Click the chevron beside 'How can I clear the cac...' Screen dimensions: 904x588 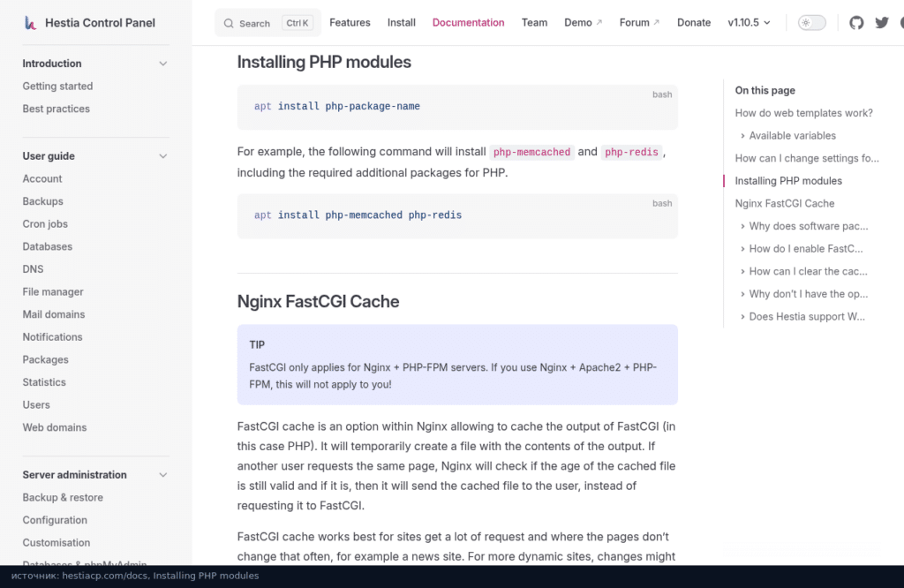tap(742, 272)
